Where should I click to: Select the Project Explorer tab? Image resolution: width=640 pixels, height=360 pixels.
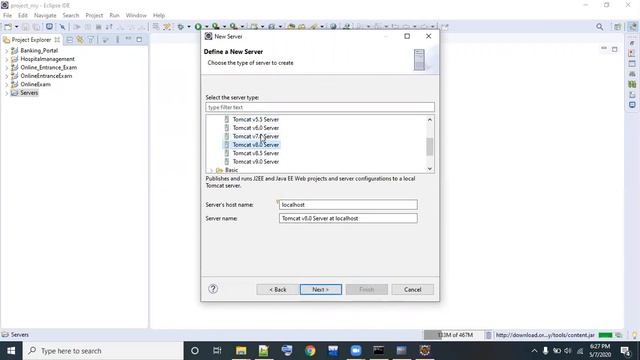tap(31, 40)
